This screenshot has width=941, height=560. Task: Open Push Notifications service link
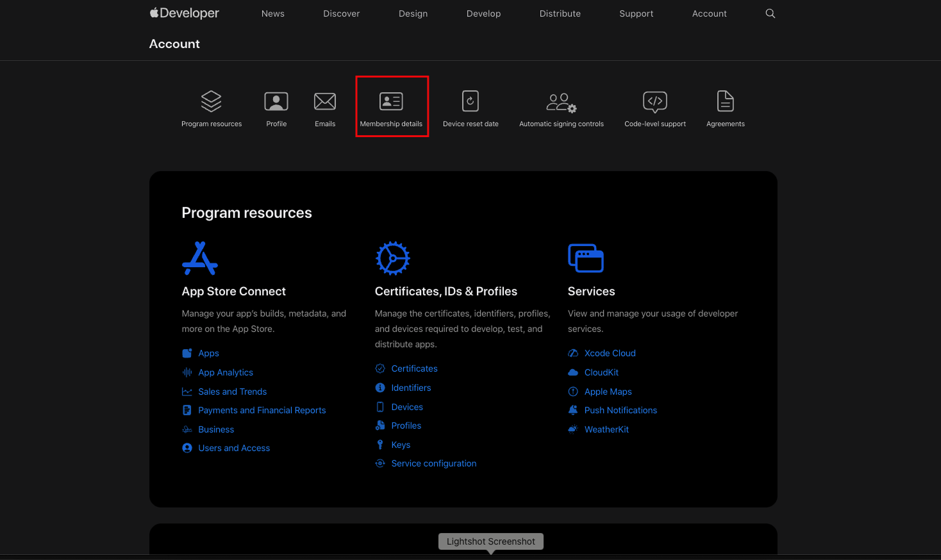point(620,410)
